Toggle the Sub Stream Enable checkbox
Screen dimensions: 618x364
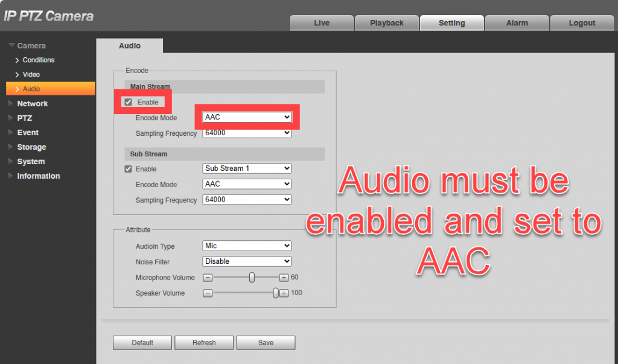(x=128, y=169)
